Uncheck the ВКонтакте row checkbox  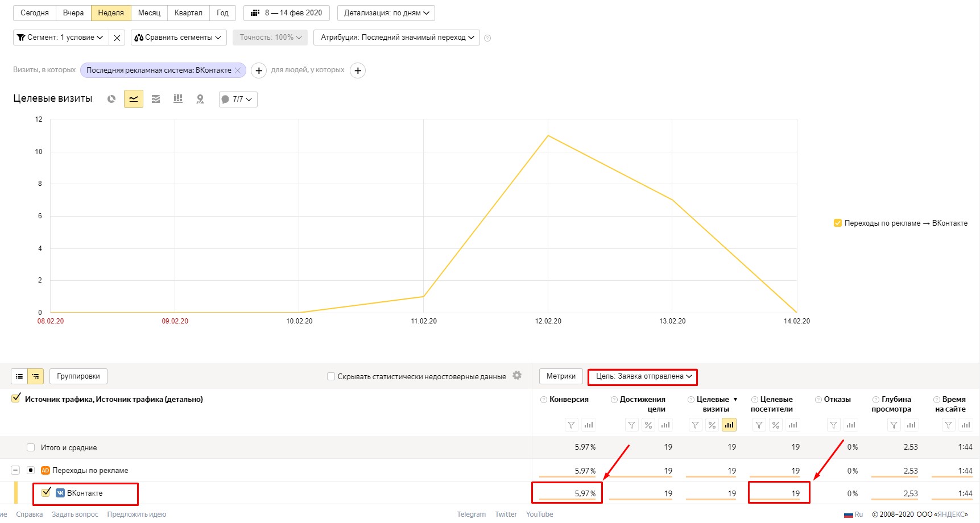(47, 492)
